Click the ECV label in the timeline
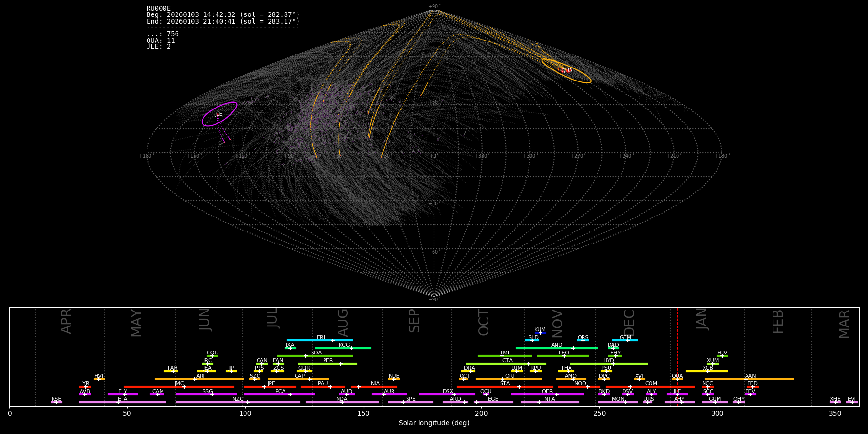Image resolution: width=868 pixels, height=434 pixels. point(722,353)
